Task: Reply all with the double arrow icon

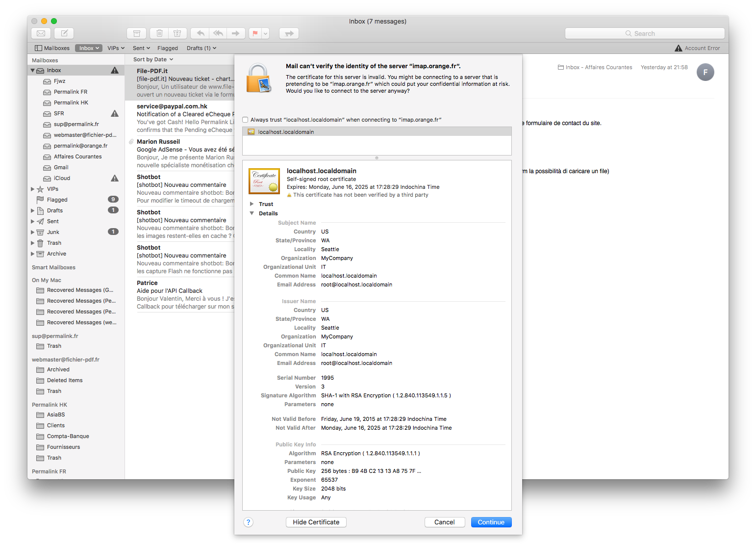Action: click(x=218, y=33)
